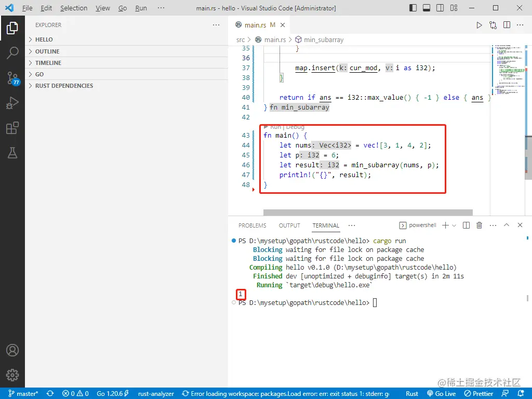Synchronize changes icon in status bar
The height and width of the screenshot is (399, 532).
pos(50,394)
